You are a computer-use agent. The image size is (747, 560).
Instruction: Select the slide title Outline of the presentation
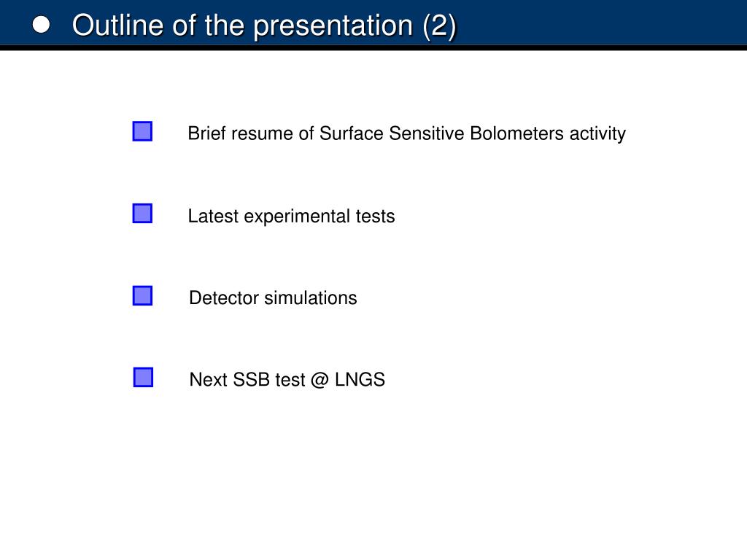264,26
